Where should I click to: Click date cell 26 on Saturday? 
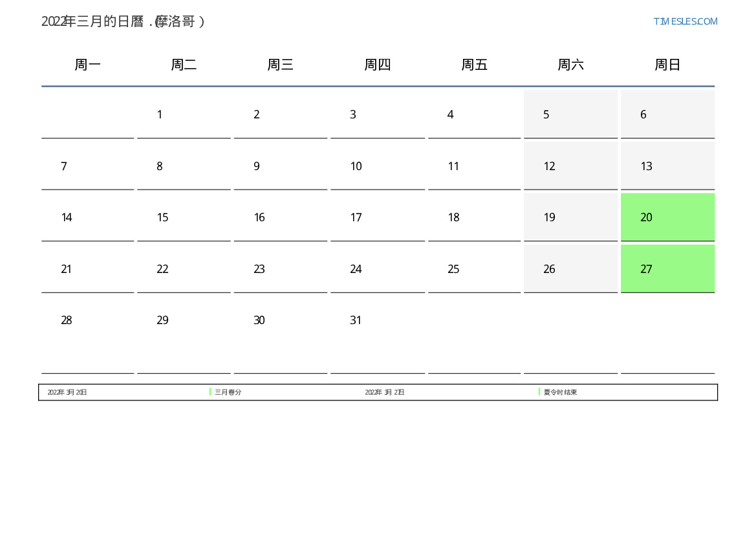click(x=570, y=268)
